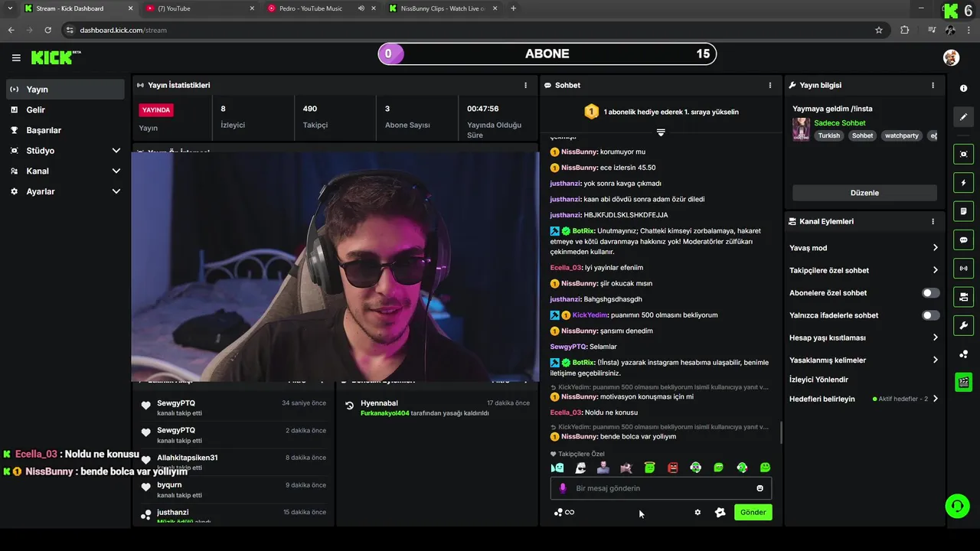980x551 pixels.
Task: Toggle Yalnızca ifadelerle sohbet switch
Action: point(930,315)
